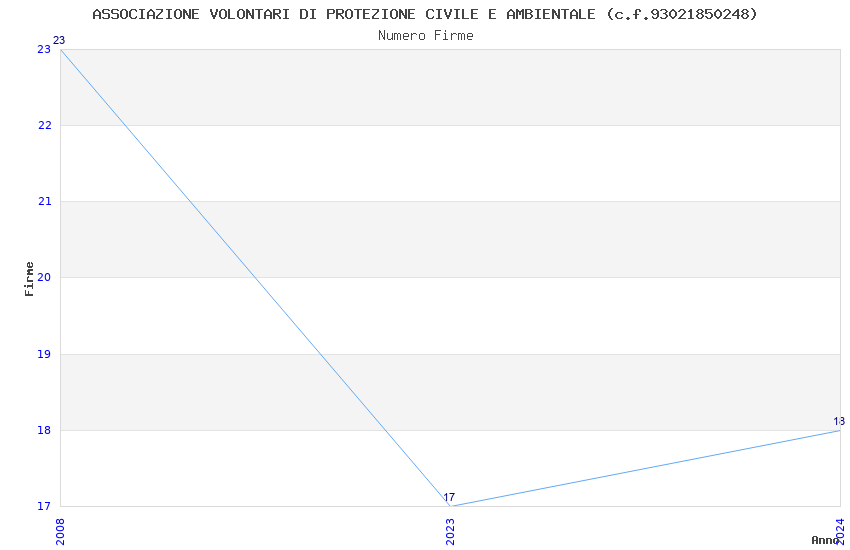The image size is (850, 550).
Task: Click data value label 17 above the 2023 point
Action: [x=449, y=497]
